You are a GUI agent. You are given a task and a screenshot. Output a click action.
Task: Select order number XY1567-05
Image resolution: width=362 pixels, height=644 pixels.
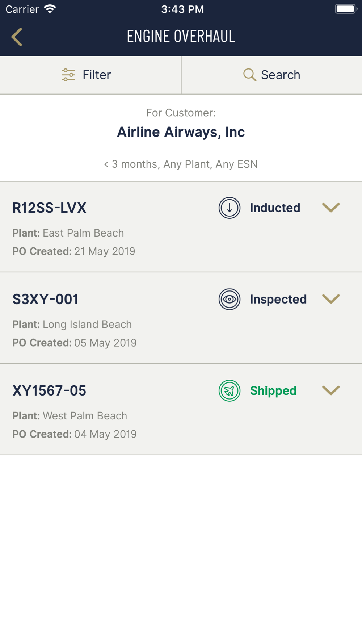[x=49, y=391]
